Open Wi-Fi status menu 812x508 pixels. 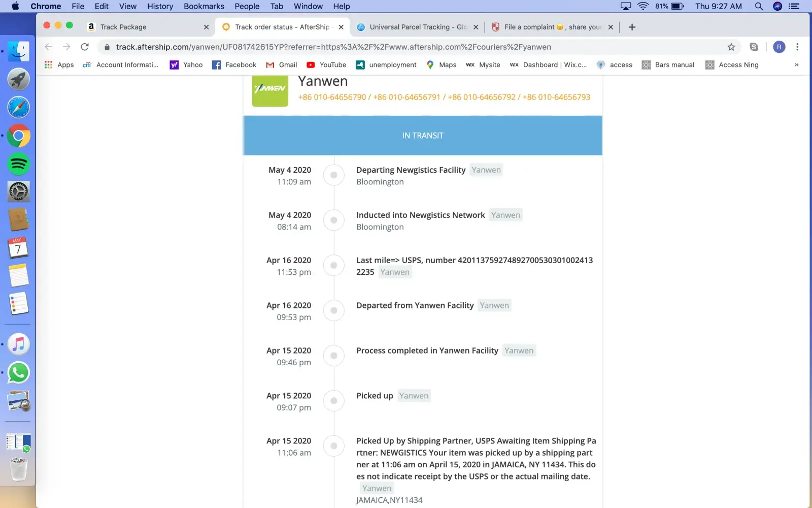click(643, 6)
